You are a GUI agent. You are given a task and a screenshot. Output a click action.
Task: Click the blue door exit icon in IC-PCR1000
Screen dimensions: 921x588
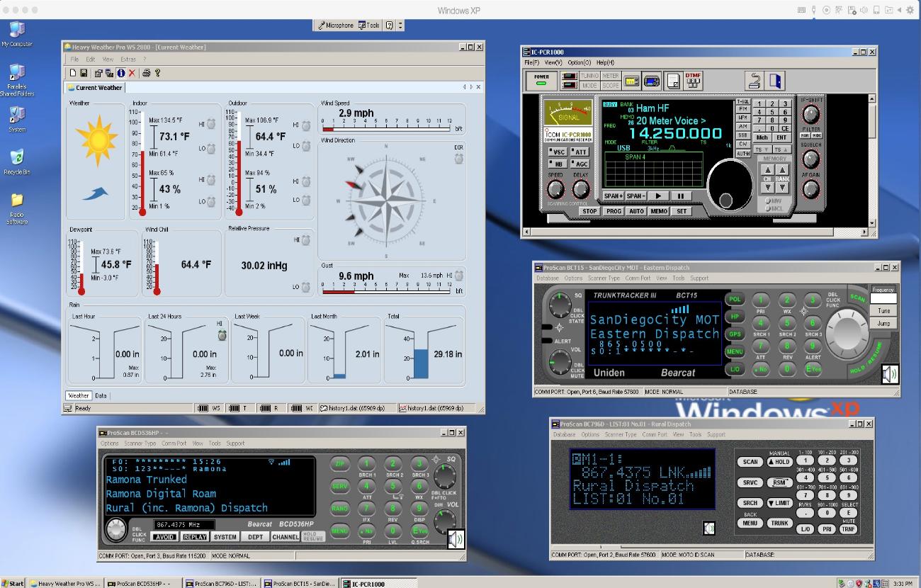click(x=776, y=81)
